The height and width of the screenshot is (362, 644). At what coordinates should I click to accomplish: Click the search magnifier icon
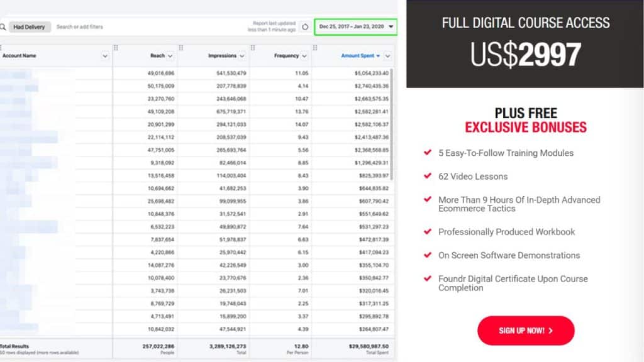(3, 27)
